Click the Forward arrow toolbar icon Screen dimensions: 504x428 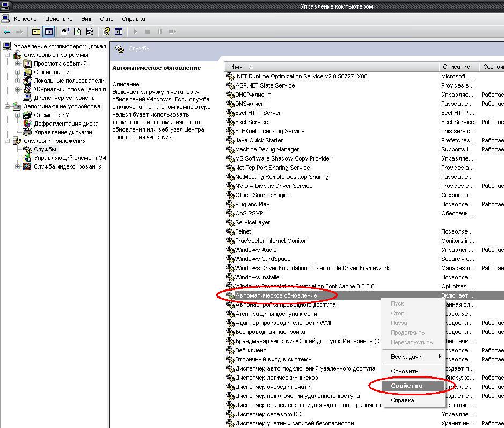click(x=19, y=32)
